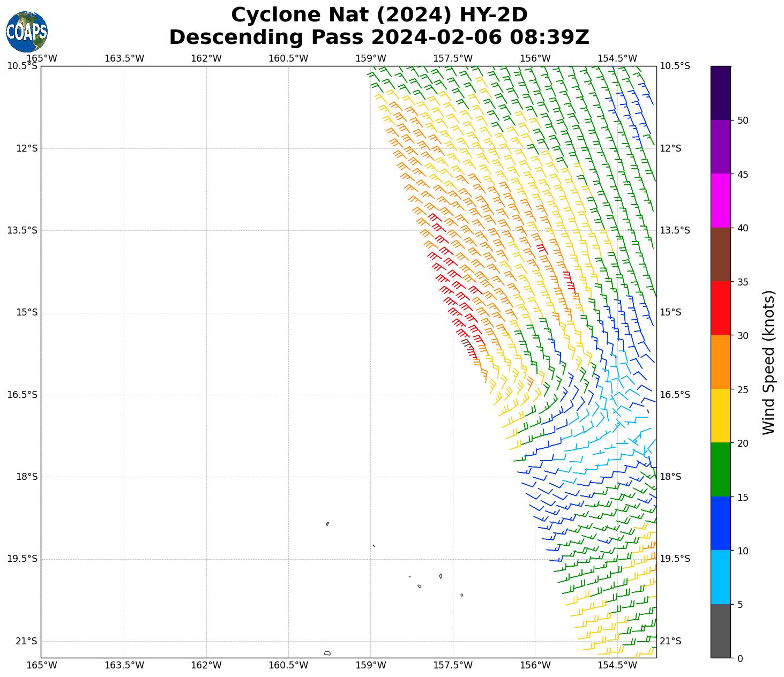Select the yellow 20-25 knots color band

[720, 416]
